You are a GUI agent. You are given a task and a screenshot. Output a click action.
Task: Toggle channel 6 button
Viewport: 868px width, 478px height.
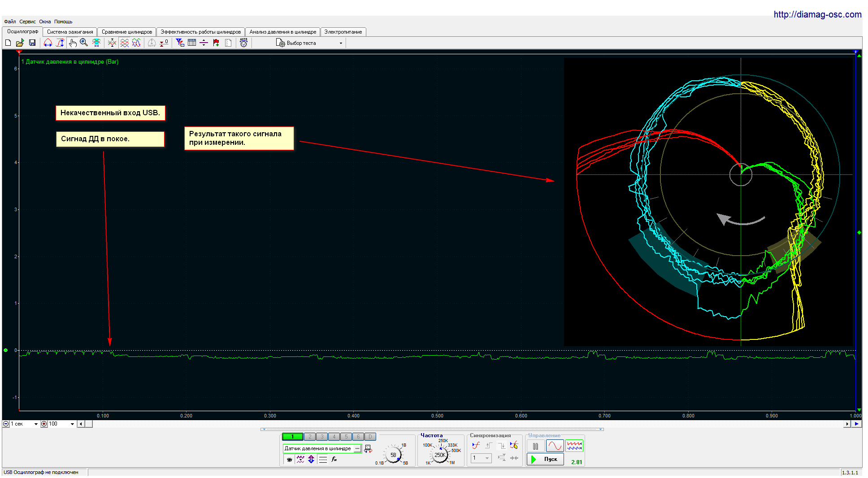tap(358, 436)
